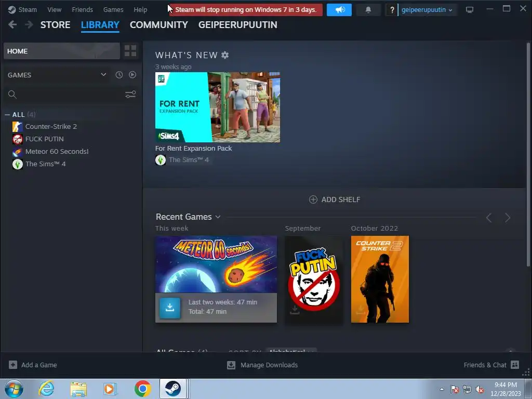The height and width of the screenshot is (399, 532).
Task: Open Manage Downloads
Action: (262, 365)
